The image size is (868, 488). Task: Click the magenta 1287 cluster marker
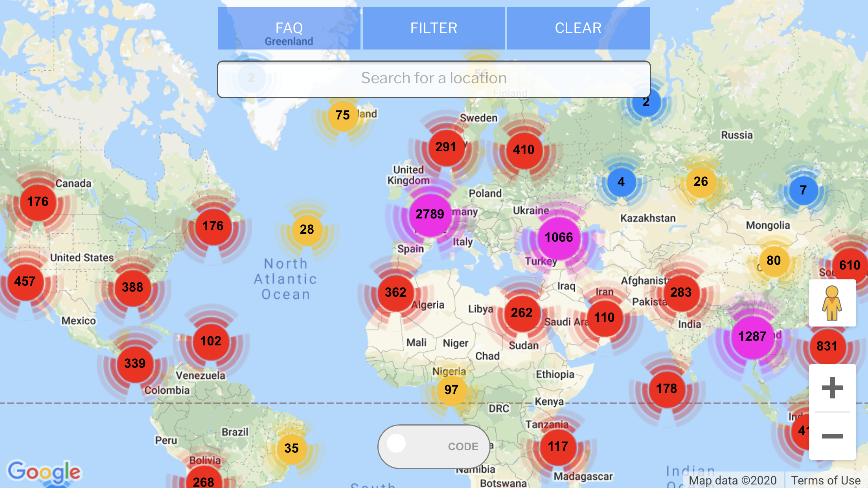[x=752, y=337]
